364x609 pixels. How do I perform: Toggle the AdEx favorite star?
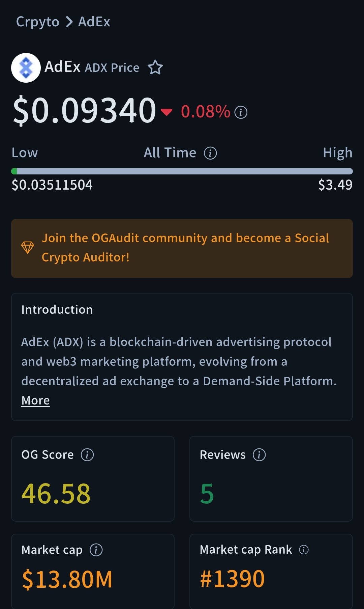coord(155,67)
